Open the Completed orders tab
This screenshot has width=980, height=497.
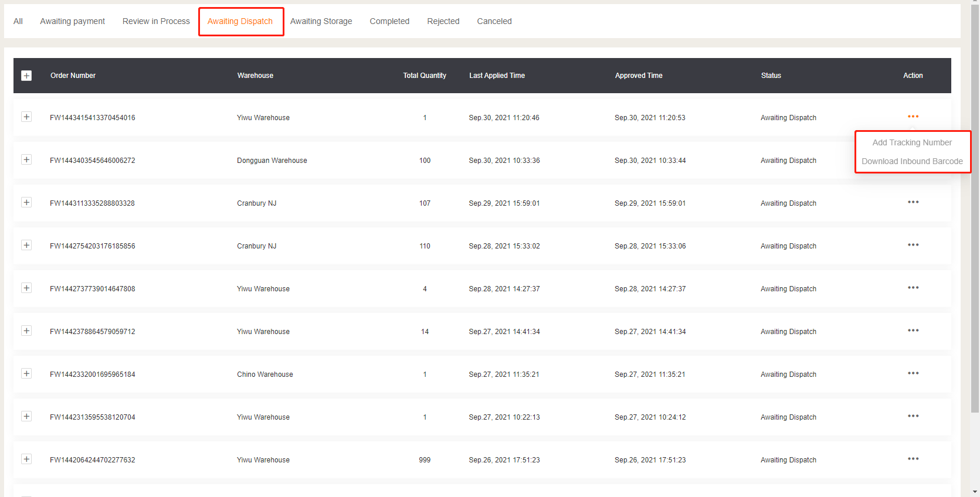[389, 21]
